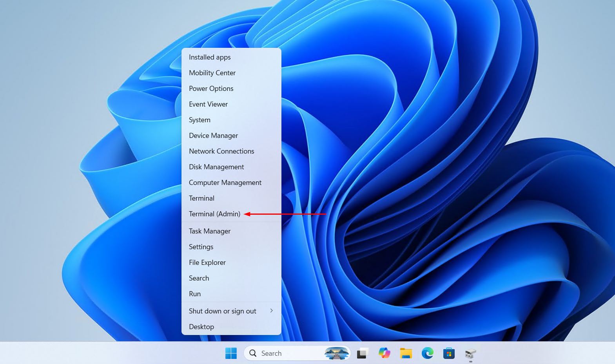Open Network Connections
The image size is (615, 364).
231,151
